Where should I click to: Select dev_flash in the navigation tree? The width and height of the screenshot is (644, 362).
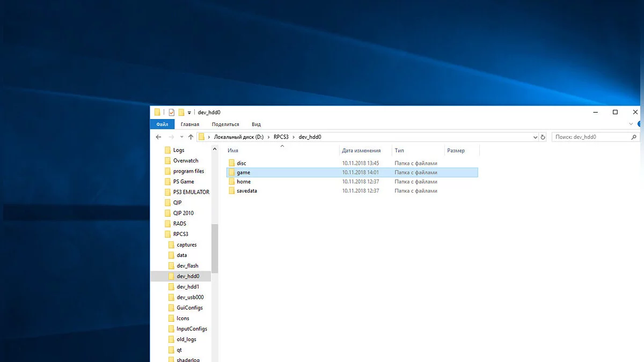[187, 266]
